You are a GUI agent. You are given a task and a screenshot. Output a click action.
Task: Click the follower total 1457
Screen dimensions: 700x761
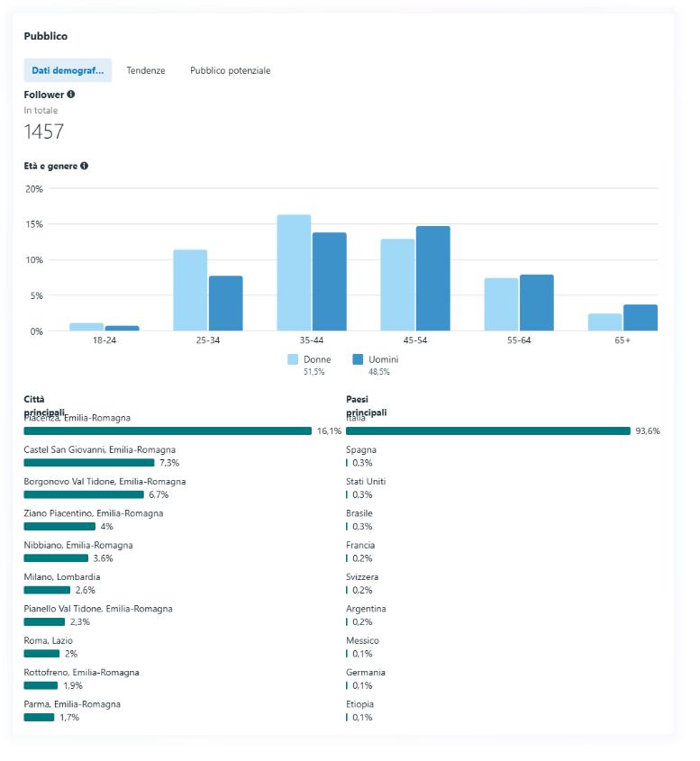coord(43,131)
